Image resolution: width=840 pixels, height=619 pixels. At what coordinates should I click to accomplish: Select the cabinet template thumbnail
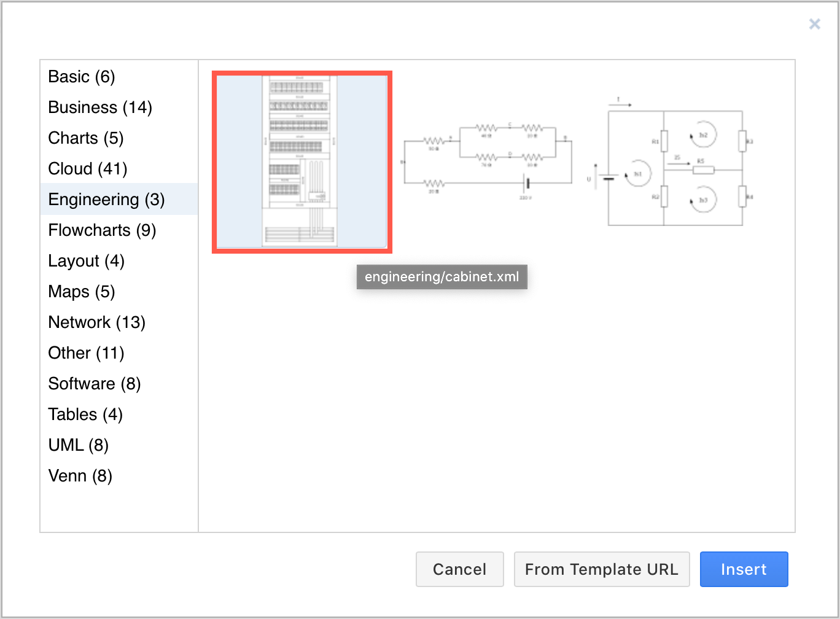point(301,162)
